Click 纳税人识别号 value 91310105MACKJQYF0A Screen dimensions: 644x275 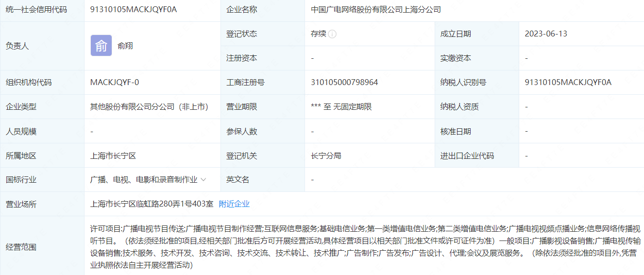[568, 82]
